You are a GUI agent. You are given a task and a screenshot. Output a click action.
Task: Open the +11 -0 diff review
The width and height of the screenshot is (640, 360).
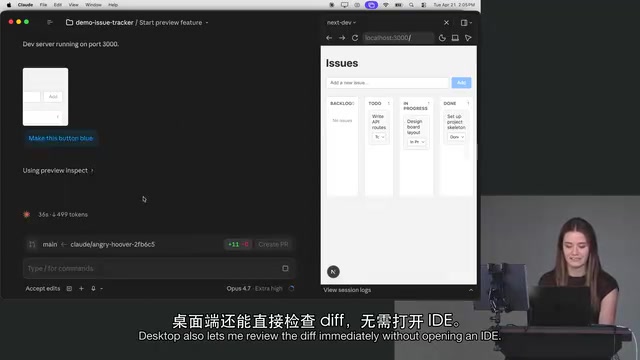(238, 244)
